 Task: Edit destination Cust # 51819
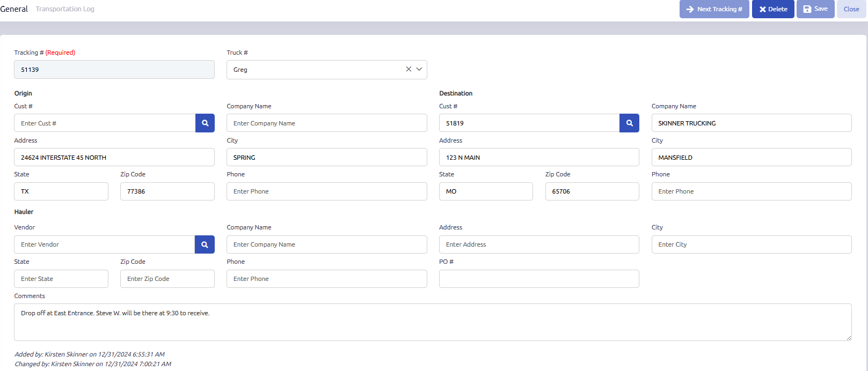pyautogui.click(x=529, y=123)
